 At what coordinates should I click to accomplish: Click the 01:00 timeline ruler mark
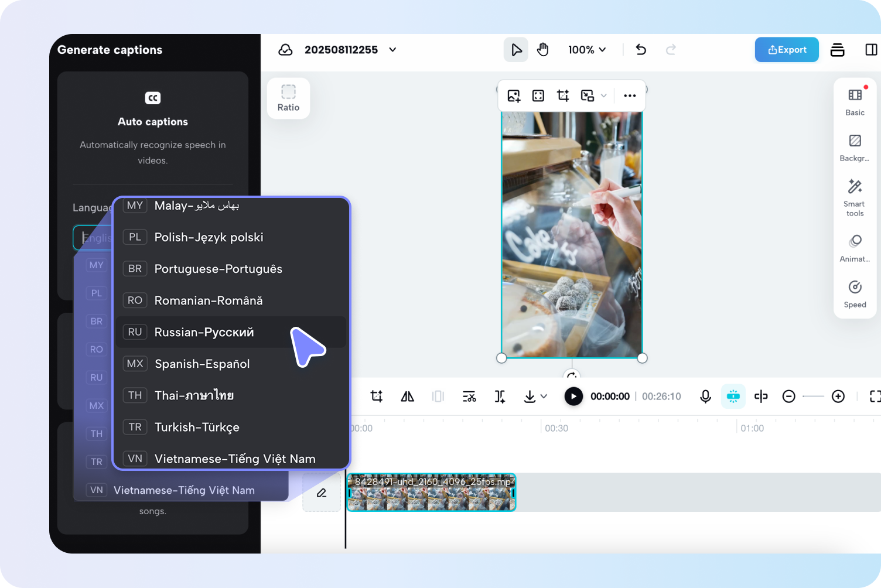click(752, 428)
